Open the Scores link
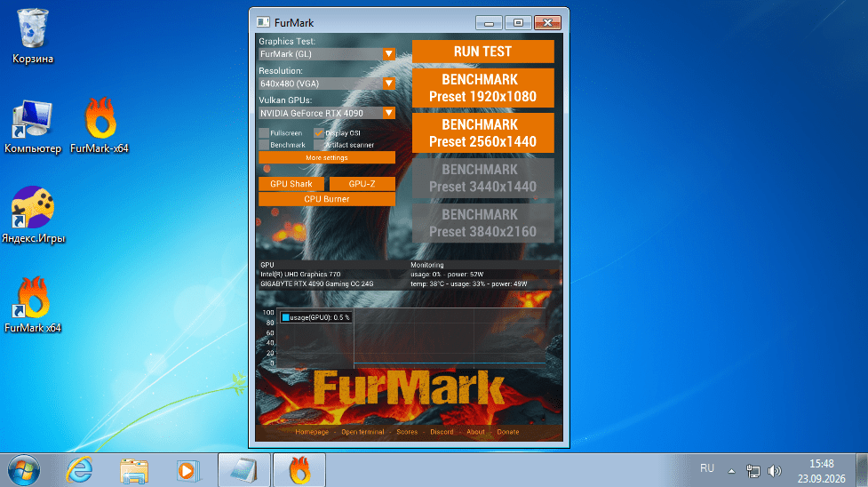 [407, 432]
